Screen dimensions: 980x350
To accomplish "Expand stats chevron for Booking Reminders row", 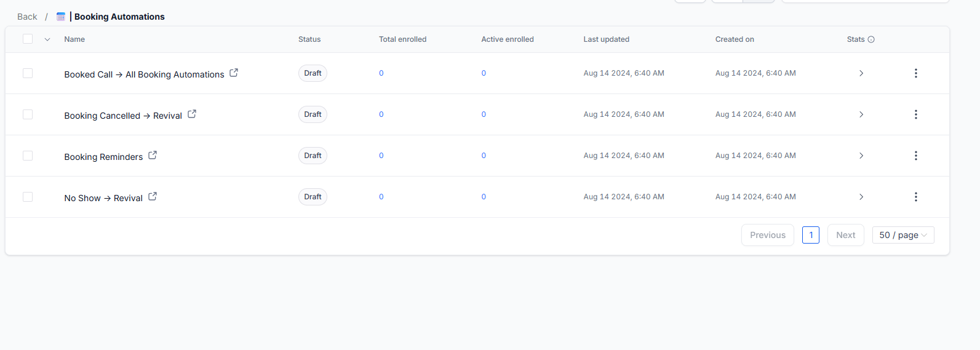I will (861, 156).
